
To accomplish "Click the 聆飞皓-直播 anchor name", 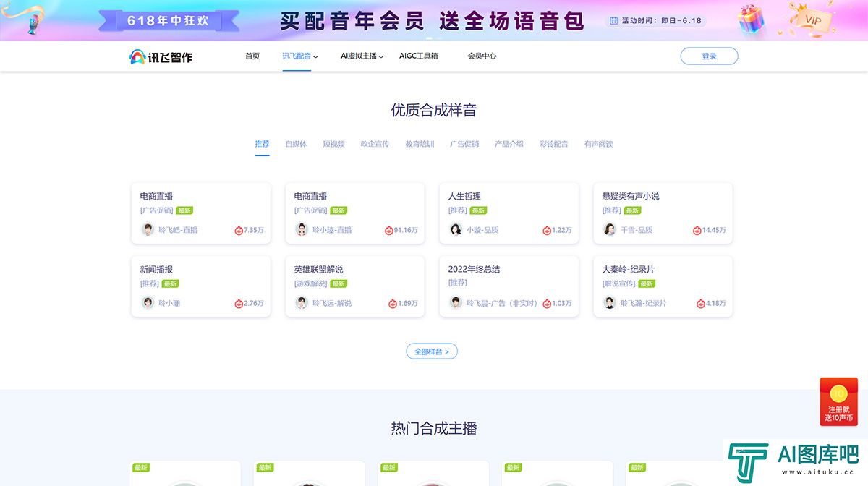I will click(178, 230).
